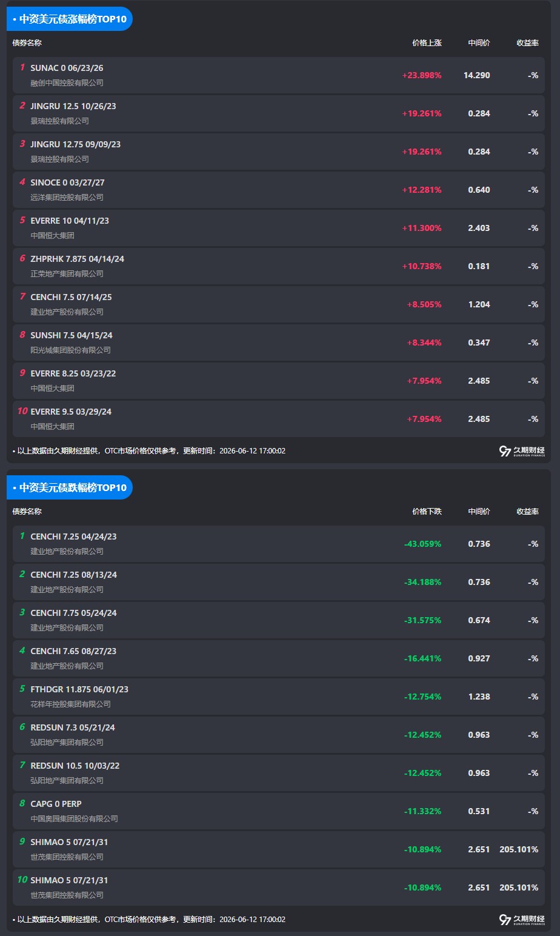
Task: Click 收益率 column header in gainers table
Action: click(x=527, y=43)
